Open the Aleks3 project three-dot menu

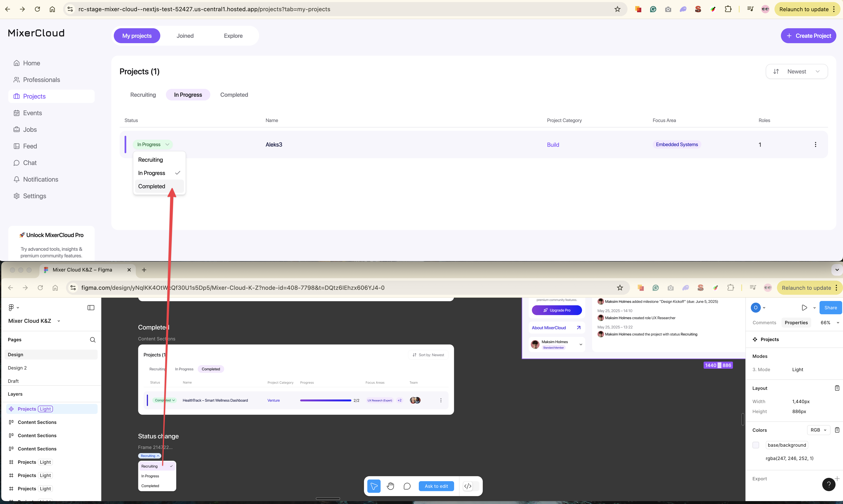point(815,144)
